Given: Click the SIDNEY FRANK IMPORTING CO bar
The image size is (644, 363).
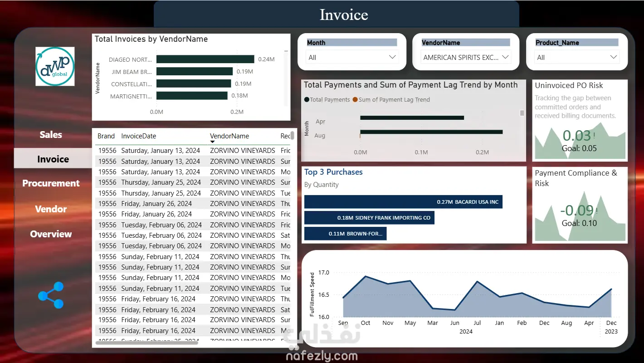Looking at the screenshot, I should (369, 218).
